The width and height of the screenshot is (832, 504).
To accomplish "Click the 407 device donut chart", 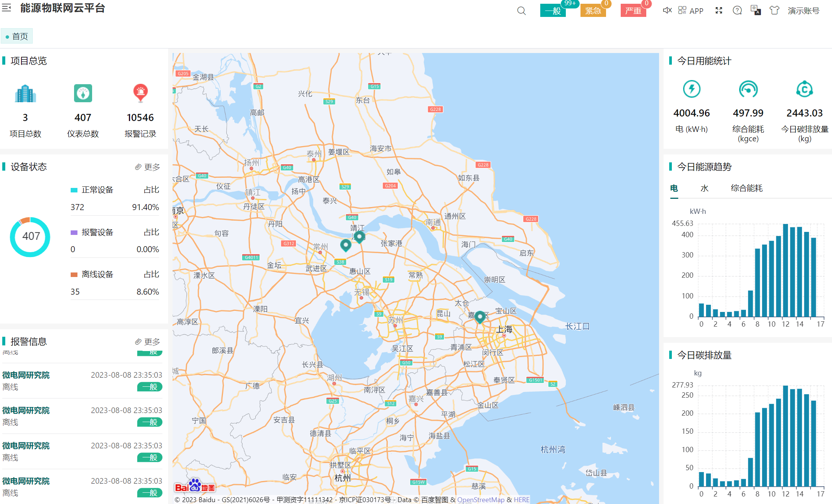I will point(30,237).
